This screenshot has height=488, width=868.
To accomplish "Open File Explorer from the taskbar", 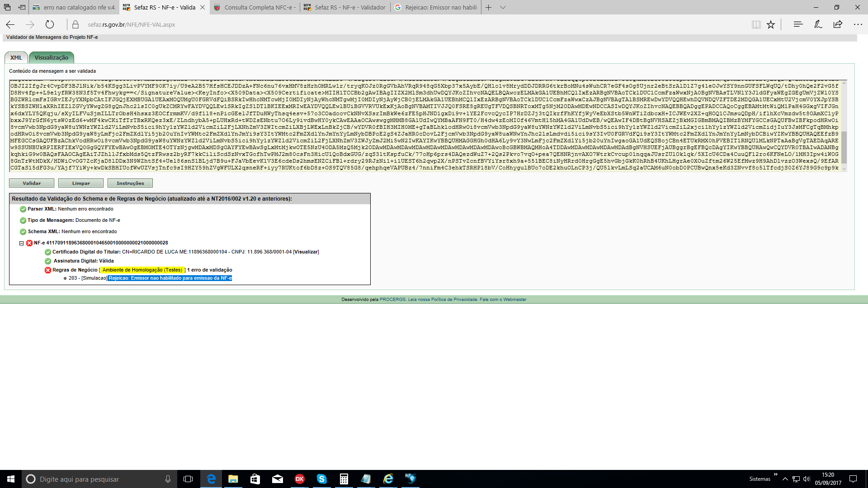I will pos(233,479).
